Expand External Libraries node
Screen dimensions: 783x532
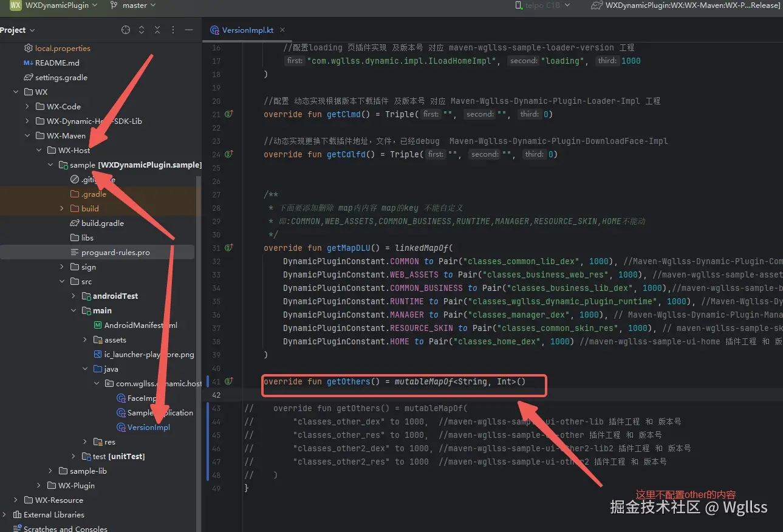(x=4, y=514)
